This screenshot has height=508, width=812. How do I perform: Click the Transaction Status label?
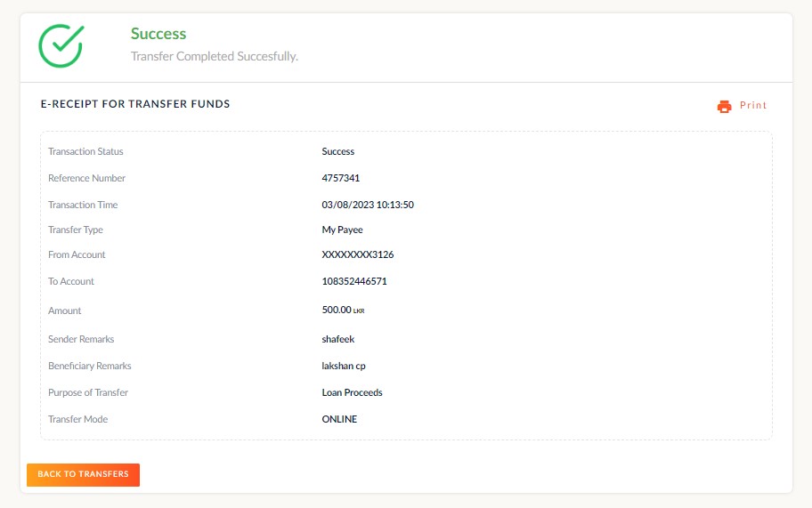tap(85, 151)
